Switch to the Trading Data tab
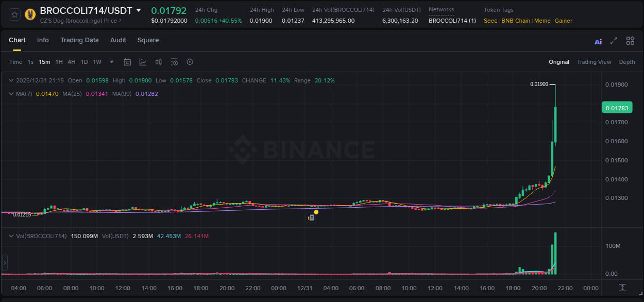The image size is (644, 302). (79, 40)
